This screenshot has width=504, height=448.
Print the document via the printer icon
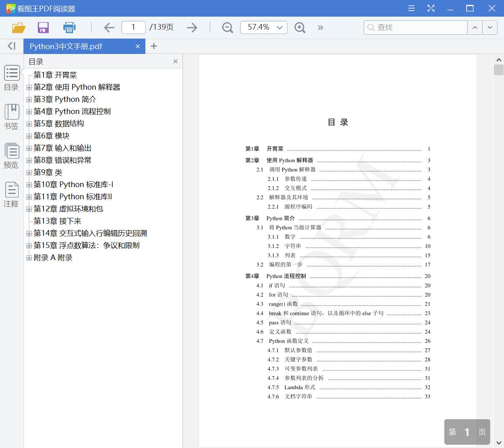coord(69,27)
